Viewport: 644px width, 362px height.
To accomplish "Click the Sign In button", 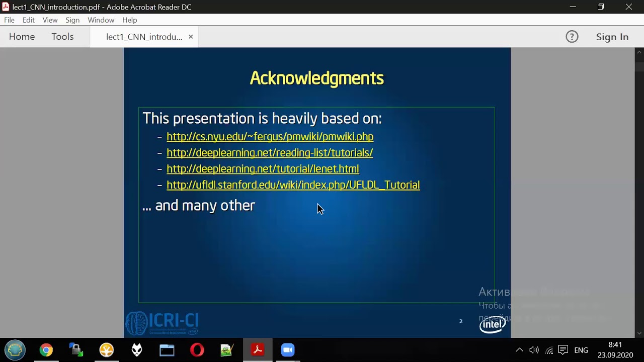I will 612,37.
